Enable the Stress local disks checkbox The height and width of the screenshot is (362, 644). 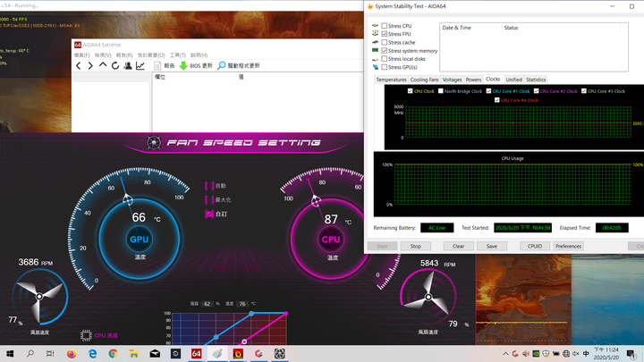pos(385,59)
